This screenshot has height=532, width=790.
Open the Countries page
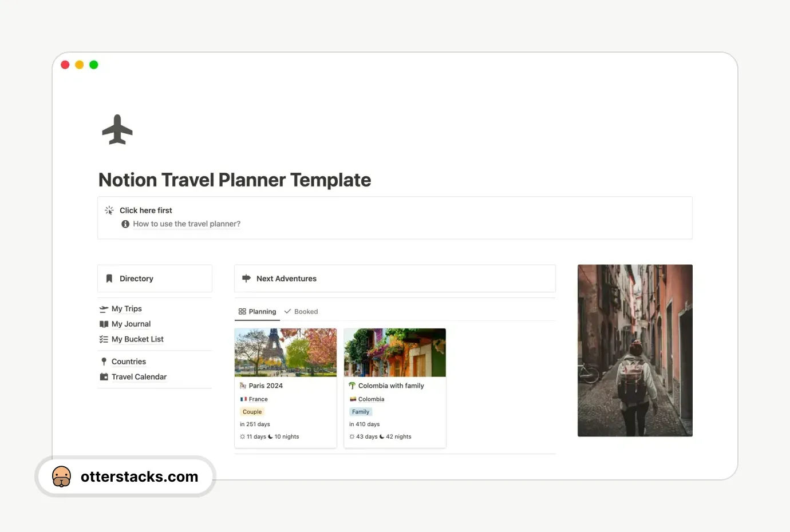pos(129,362)
